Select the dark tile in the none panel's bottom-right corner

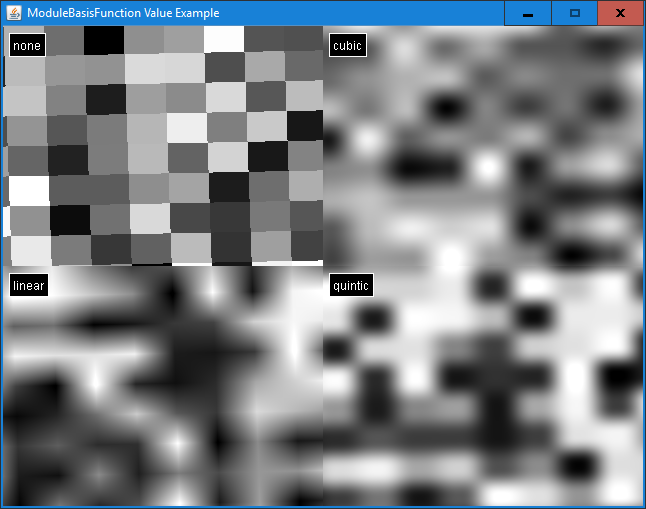click(x=306, y=245)
